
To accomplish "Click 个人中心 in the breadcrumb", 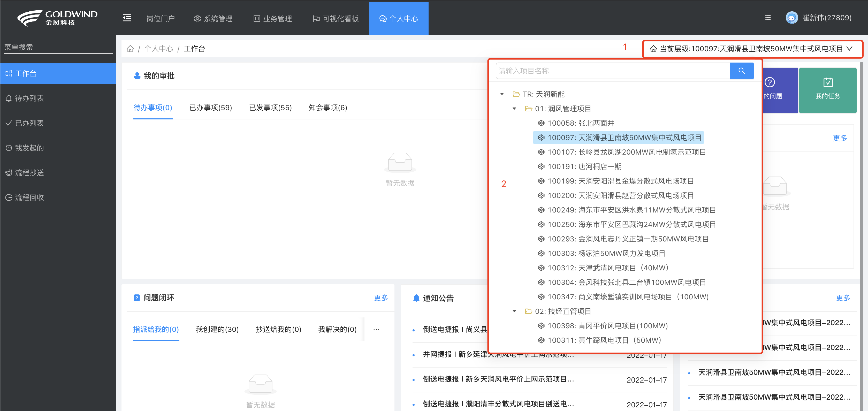I will pos(159,49).
